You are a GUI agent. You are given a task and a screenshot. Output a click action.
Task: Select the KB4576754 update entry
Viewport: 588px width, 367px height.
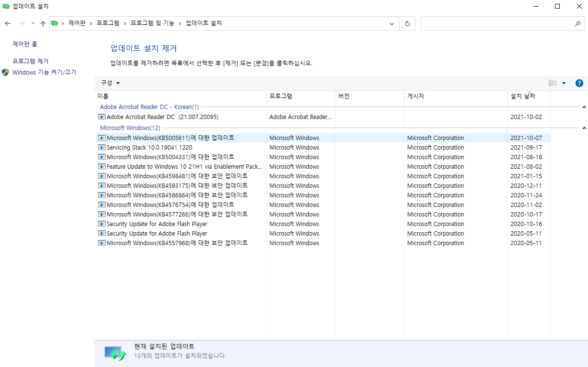[170, 205]
